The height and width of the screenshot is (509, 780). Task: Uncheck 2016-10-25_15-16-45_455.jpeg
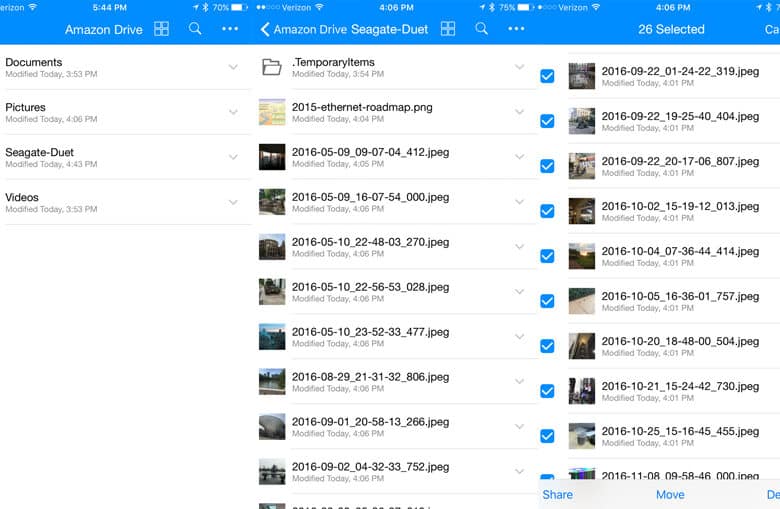547,436
